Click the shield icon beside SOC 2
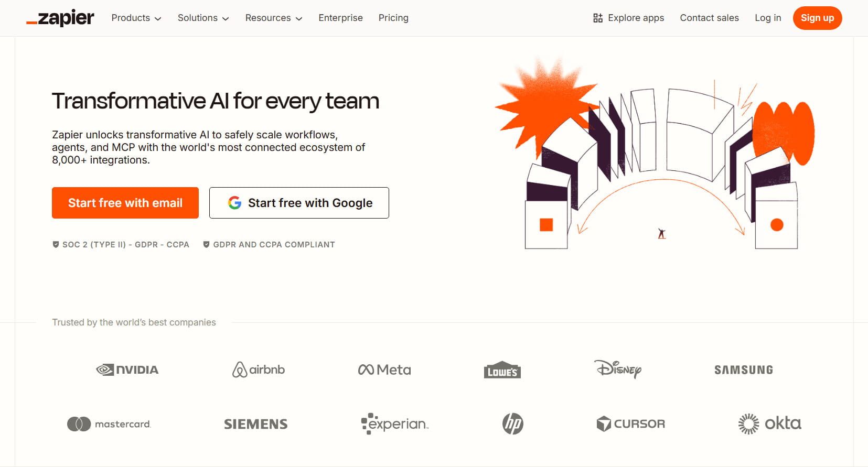The image size is (868, 467). tap(56, 244)
